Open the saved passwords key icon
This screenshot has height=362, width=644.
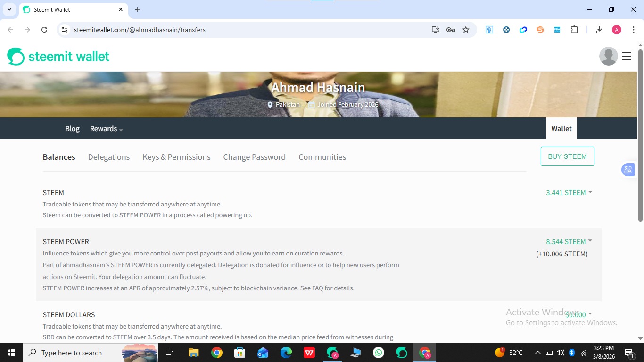[x=451, y=30]
